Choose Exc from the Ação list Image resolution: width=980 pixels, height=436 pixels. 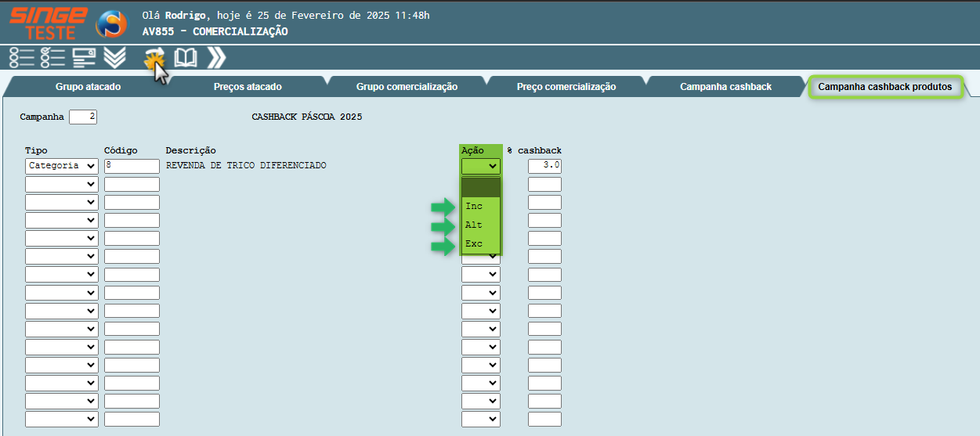click(x=474, y=244)
